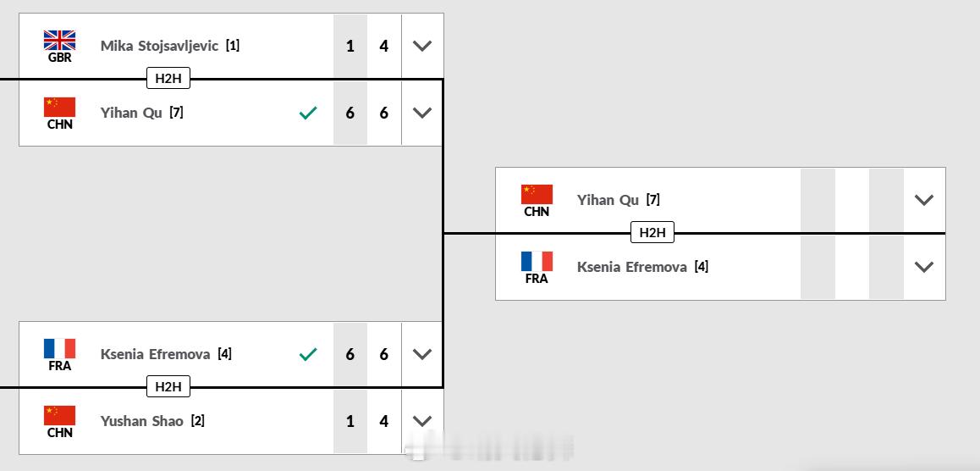Click France flag in the final match card
980x471 pixels.
[537, 262]
